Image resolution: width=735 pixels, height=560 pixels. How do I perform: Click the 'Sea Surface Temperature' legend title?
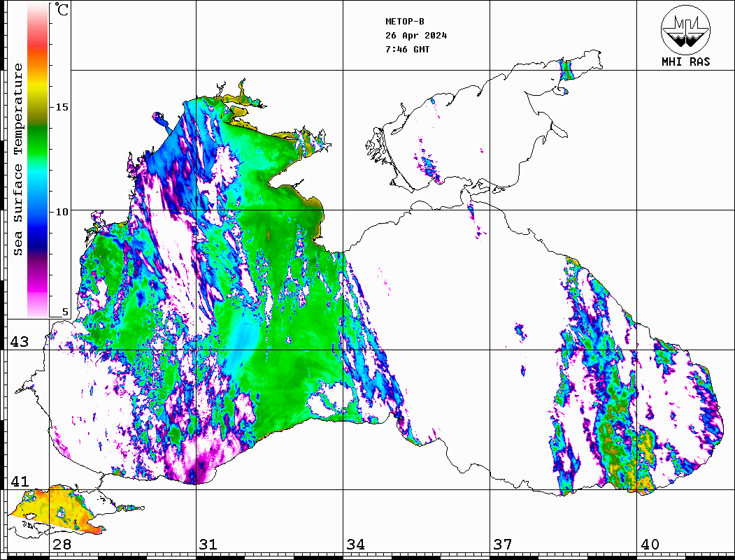pyautogui.click(x=17, y=159)
